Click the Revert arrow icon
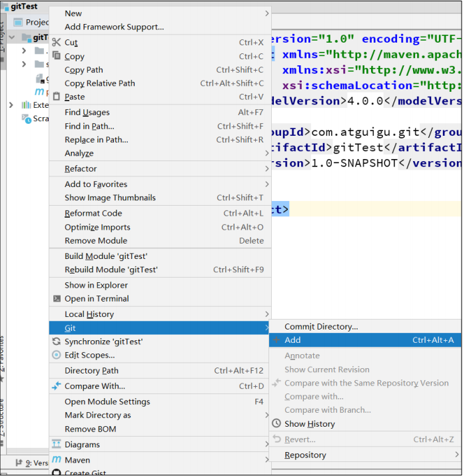The width and height of the screenshot is (463, 476). (x=276, y=439)
